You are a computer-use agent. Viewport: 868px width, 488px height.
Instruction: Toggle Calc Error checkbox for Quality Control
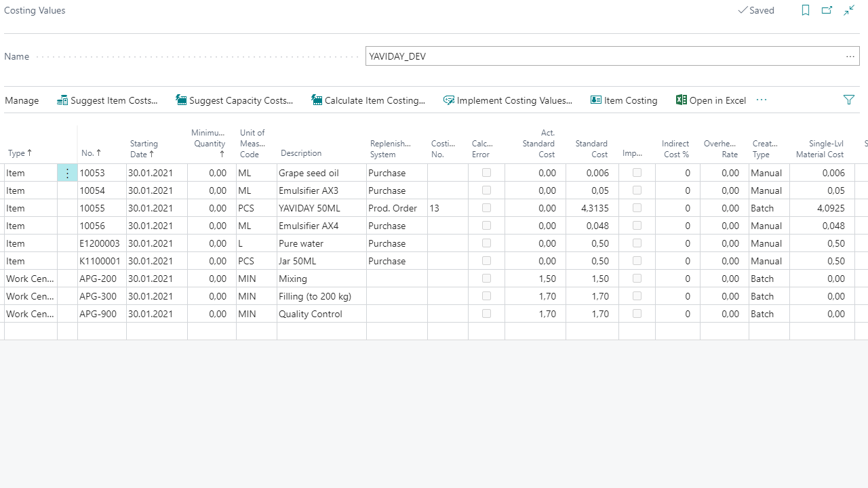point(486,314)
